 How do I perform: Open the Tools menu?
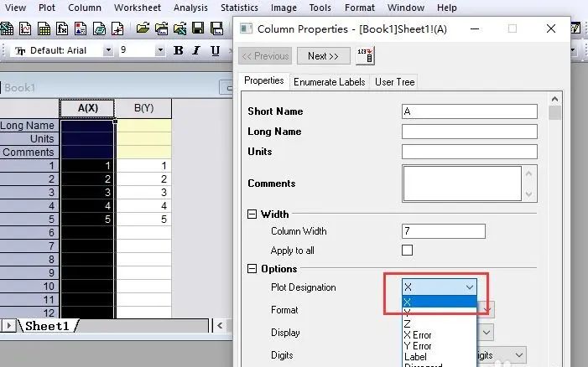[x=320, y=8]
